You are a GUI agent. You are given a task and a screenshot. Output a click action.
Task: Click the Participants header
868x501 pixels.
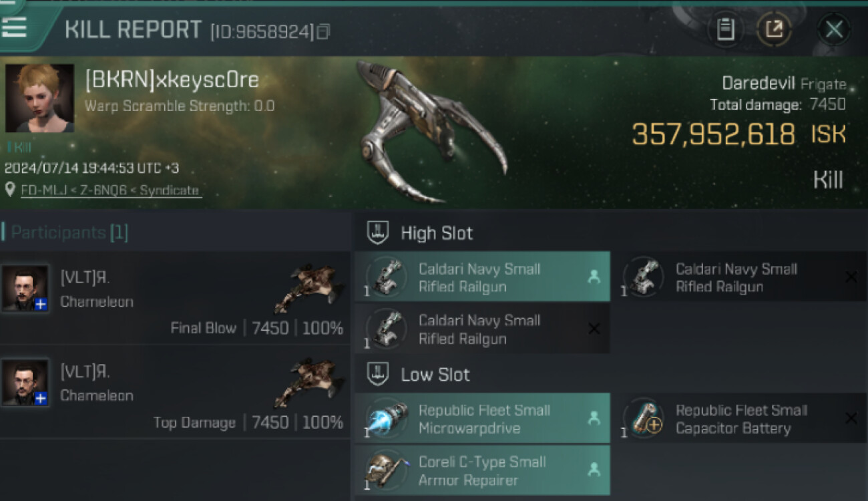(69, 232)
